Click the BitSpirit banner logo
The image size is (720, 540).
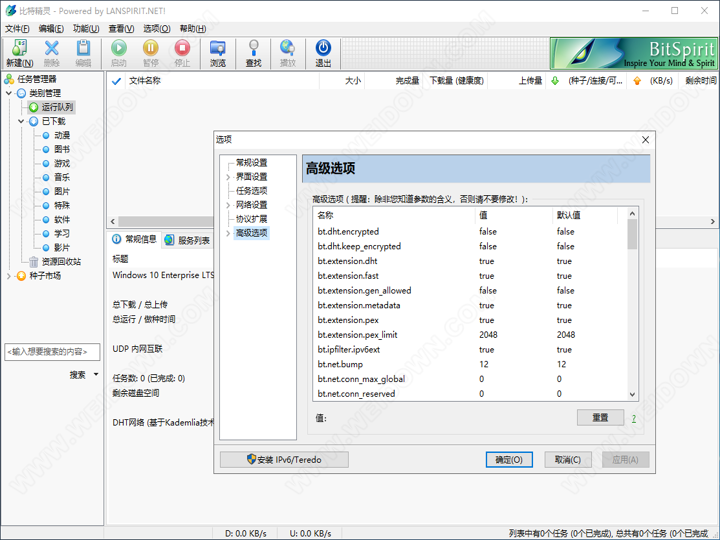[634, 53]
